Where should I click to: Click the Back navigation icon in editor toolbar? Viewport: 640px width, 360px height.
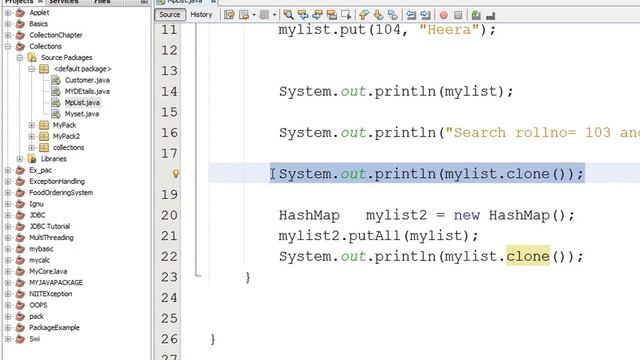click(244, 15)
